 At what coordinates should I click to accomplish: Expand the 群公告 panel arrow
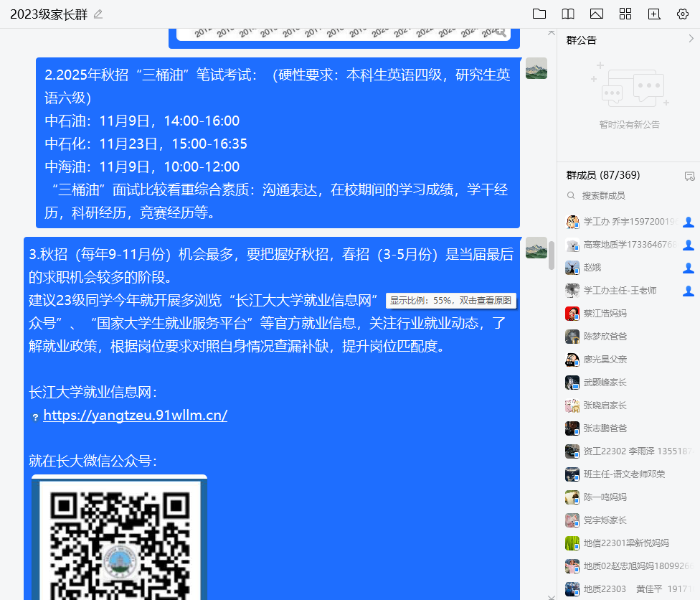pos(690,39)
